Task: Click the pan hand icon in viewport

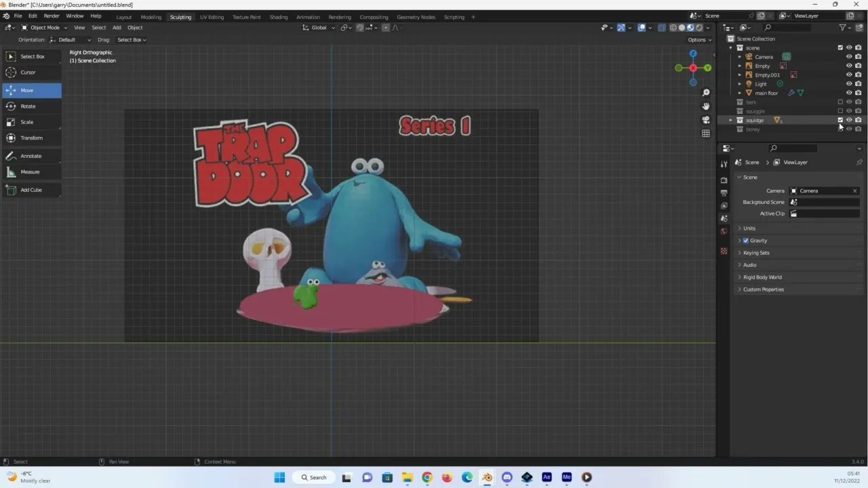Action: click(x=706, y=106)
